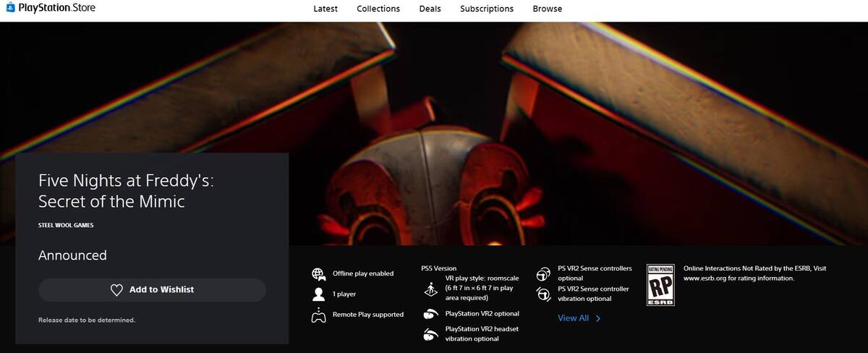Click the Offline play enabled globe icon
Viewport: 868px width, 353px height.
point(318,274)
